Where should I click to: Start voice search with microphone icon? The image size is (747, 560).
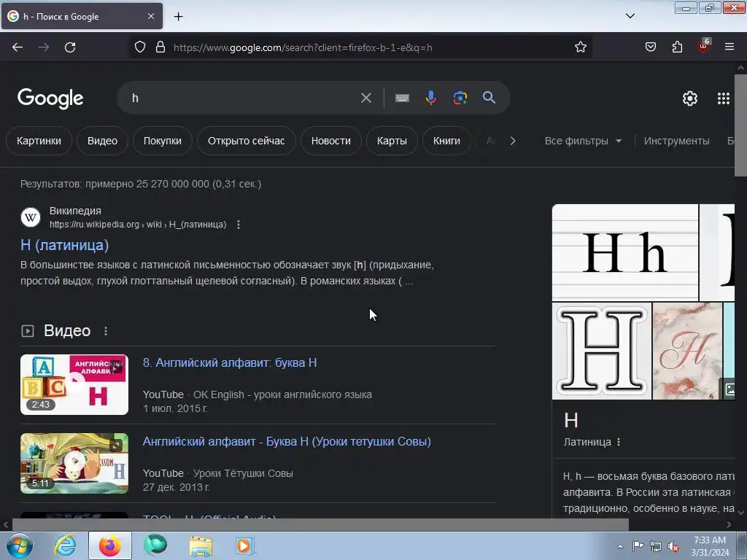[x=430, y=98]
